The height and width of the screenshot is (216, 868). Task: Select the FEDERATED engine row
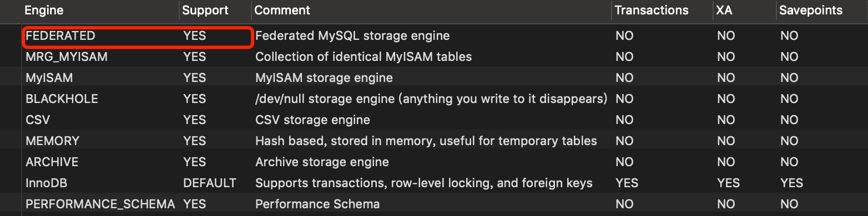pos(434,35)
